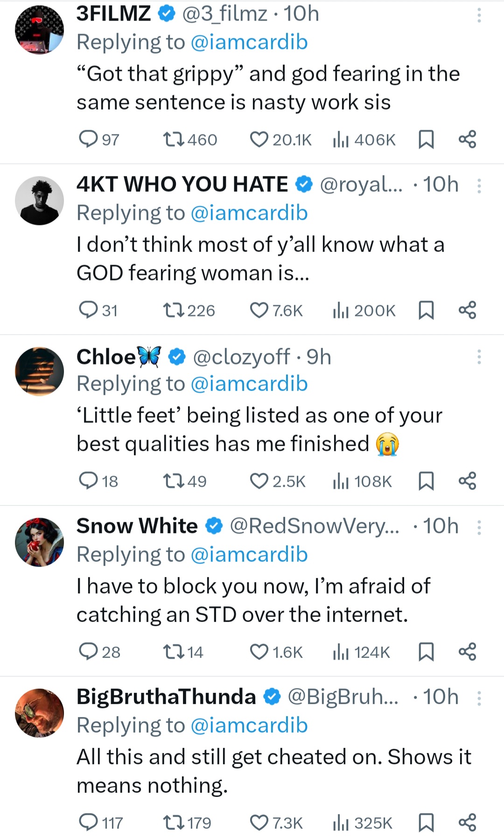Viewport: 504px width, 839px height.
Task: Open @iamcardib link in Snow White's reply
Action: tap(249, 555)
